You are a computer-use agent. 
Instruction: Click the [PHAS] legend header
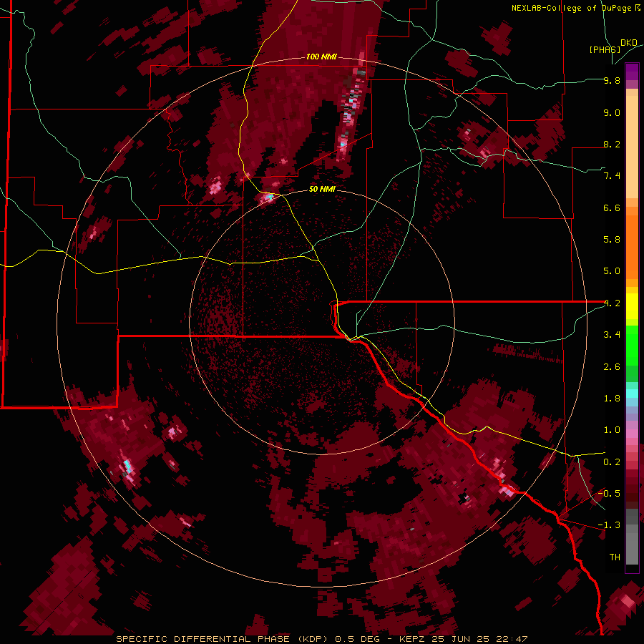[x=605, y=50]
